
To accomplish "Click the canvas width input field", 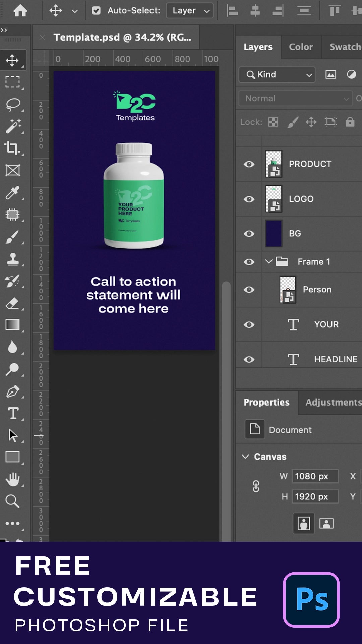I will coord(314,476).
